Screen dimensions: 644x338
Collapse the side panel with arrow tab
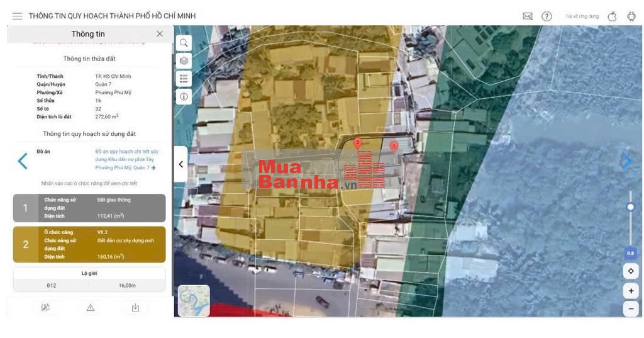(x=180, y=164)
